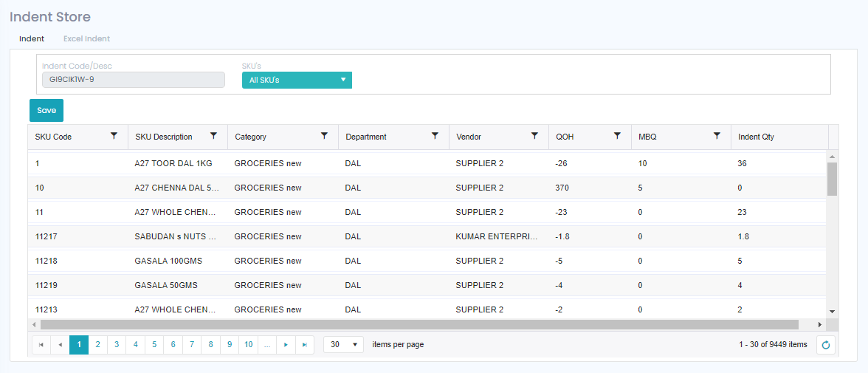Screen dimensions: 868x373
Task: Sort by MBQ column header
Action: (648, 137)
